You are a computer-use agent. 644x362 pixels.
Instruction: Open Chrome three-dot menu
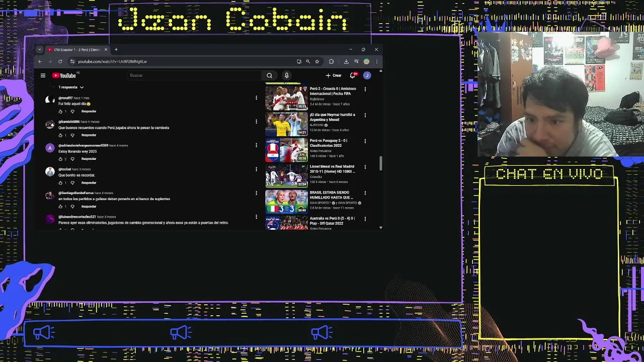[376, 61]
